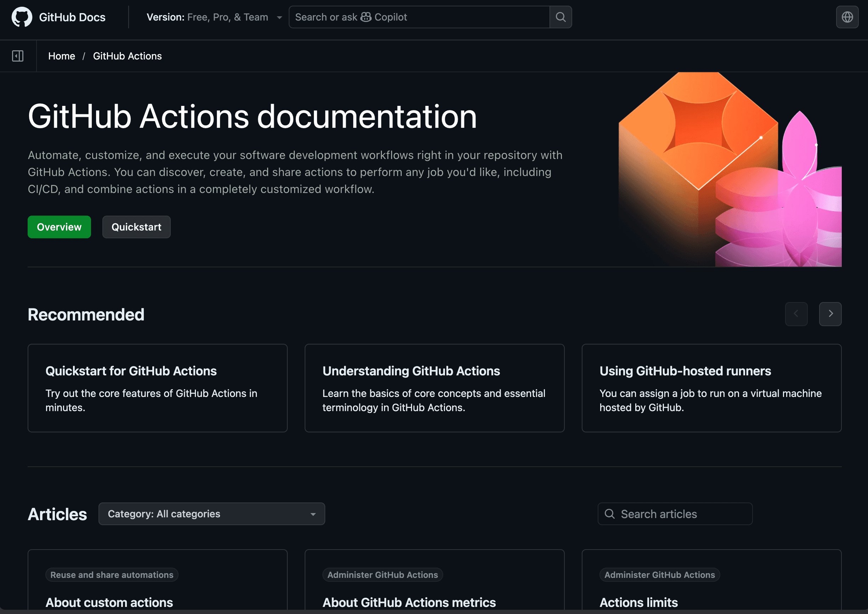This screenshot has width=868, height=614.
Task: Toggle the sidebar panel icon
Action: (18, 56)
